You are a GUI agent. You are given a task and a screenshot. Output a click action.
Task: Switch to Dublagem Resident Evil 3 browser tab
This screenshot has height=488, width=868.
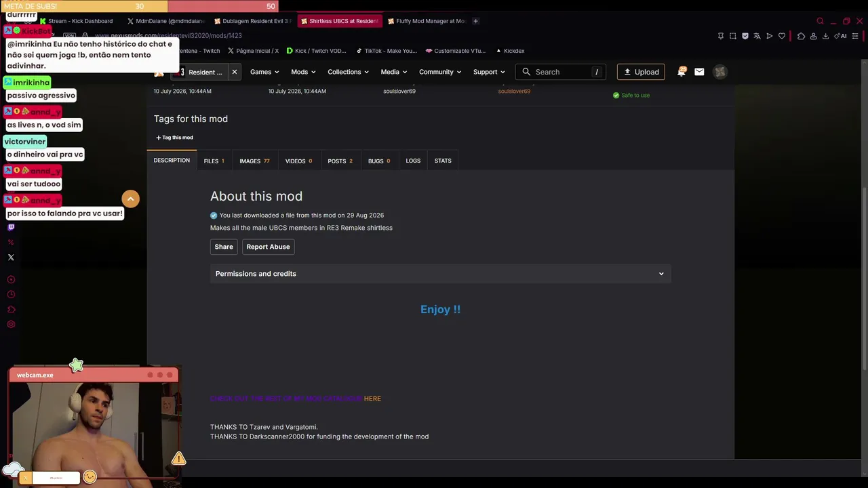[253, 21]
